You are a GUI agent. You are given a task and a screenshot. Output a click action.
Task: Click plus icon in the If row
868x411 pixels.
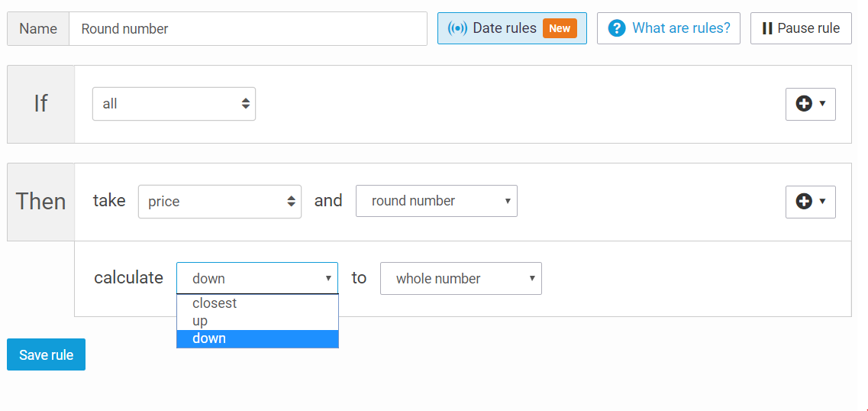point(804,104)
